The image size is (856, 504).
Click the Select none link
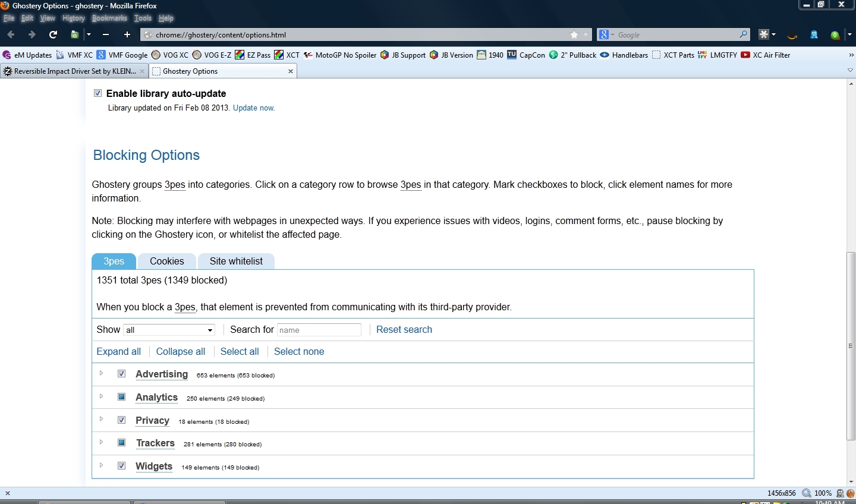click(x=299, y=352)
